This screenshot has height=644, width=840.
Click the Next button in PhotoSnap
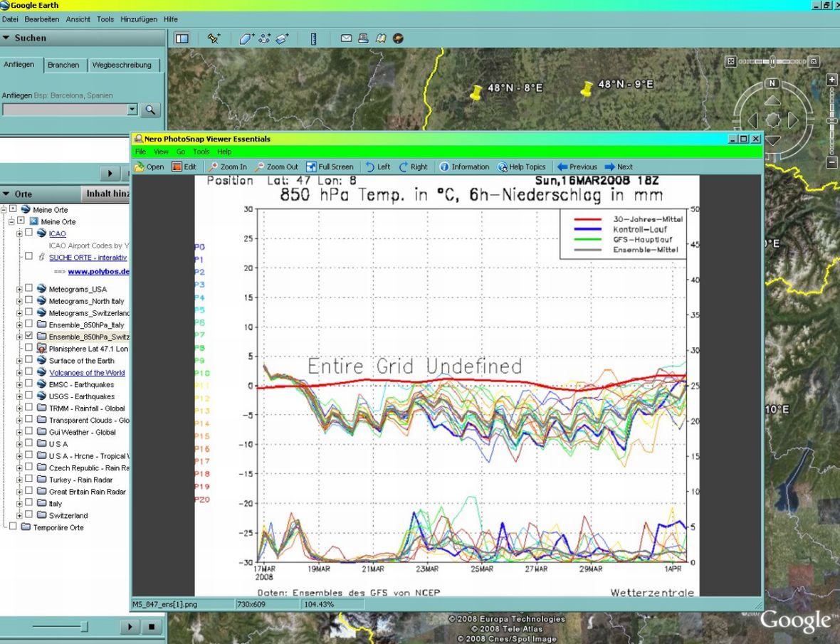pyautogui.click(x=618, y=167)
